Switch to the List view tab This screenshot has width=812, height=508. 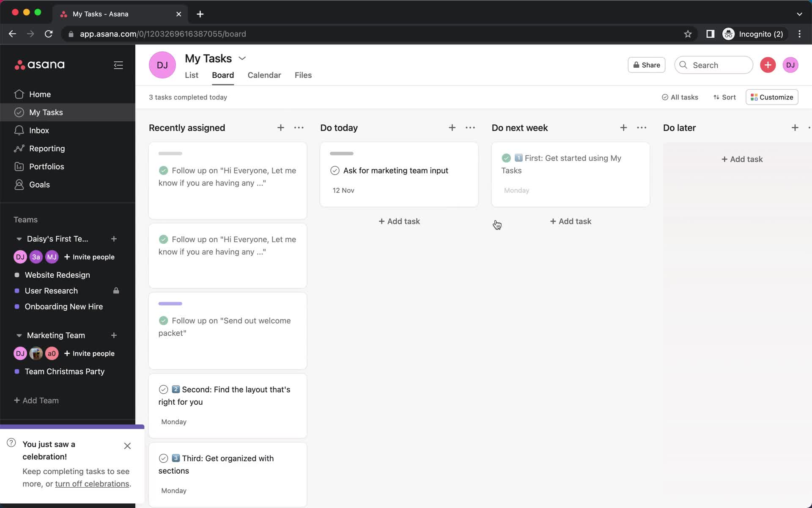(192, 75)
